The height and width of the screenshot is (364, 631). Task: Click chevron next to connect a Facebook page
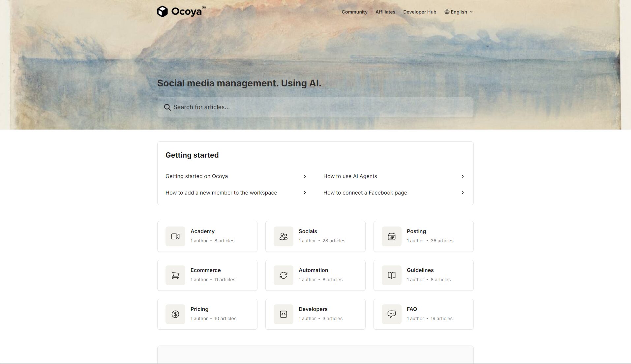click(463, 193)
